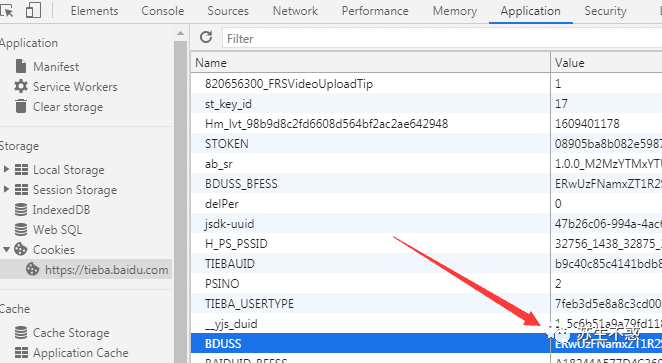Click the tieba.baidu.com cookie icon
662x363 pixels.
tap(33, 269)
